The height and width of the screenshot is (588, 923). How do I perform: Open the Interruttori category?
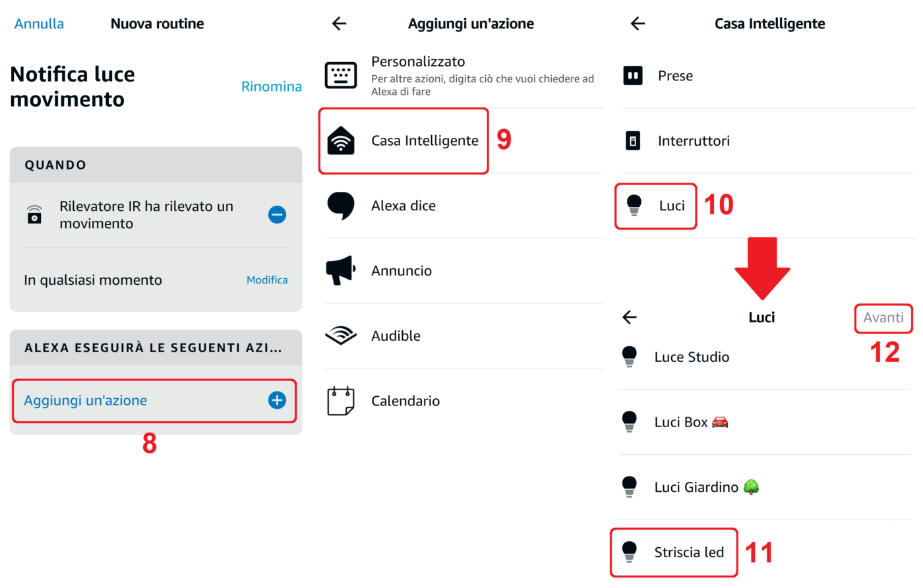[x=693, y=140]
